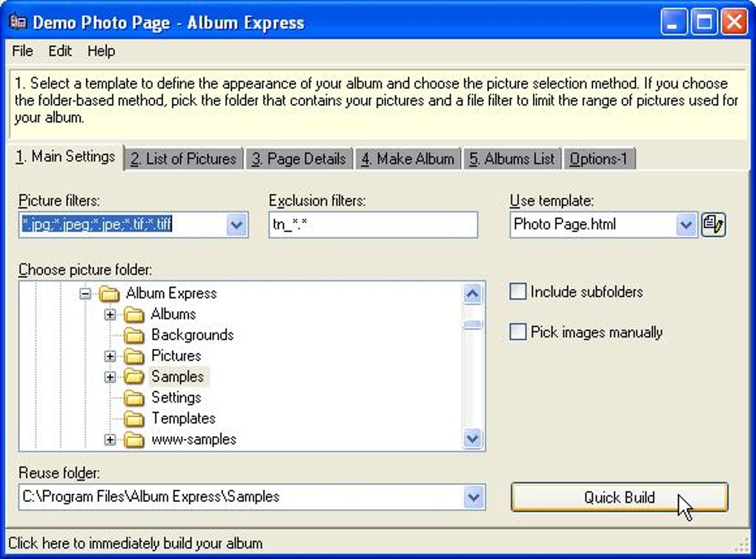Select the Samples folder label
The image size is (756, 559).
(x=177, y=377)
